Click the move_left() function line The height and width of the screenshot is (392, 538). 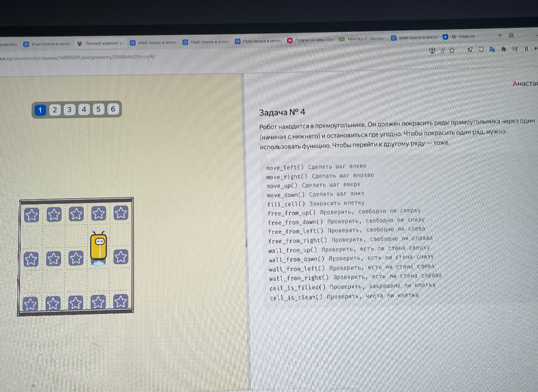click(317, 166)
